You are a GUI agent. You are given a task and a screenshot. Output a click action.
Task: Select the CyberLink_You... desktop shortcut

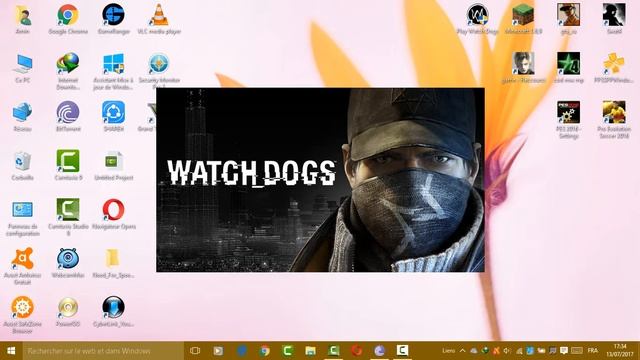(x=113, y=312)
